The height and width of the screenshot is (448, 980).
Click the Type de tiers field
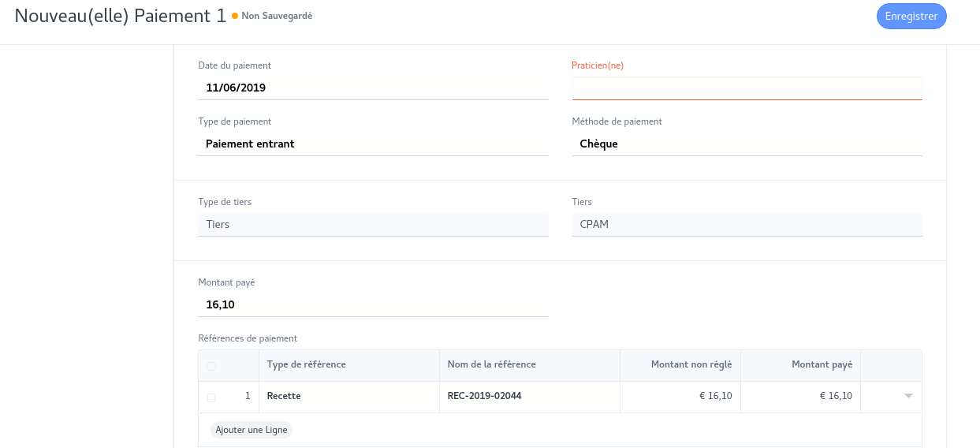point(373,225)
